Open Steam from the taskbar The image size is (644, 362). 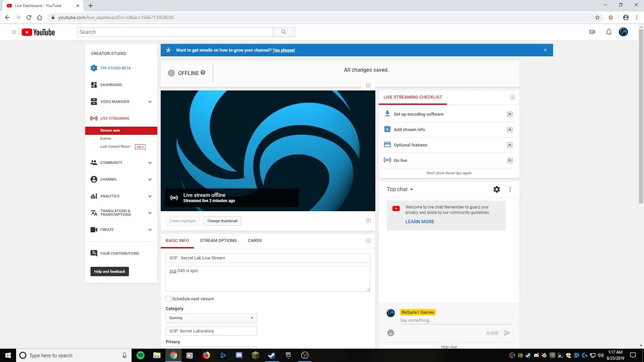point(272,355)
